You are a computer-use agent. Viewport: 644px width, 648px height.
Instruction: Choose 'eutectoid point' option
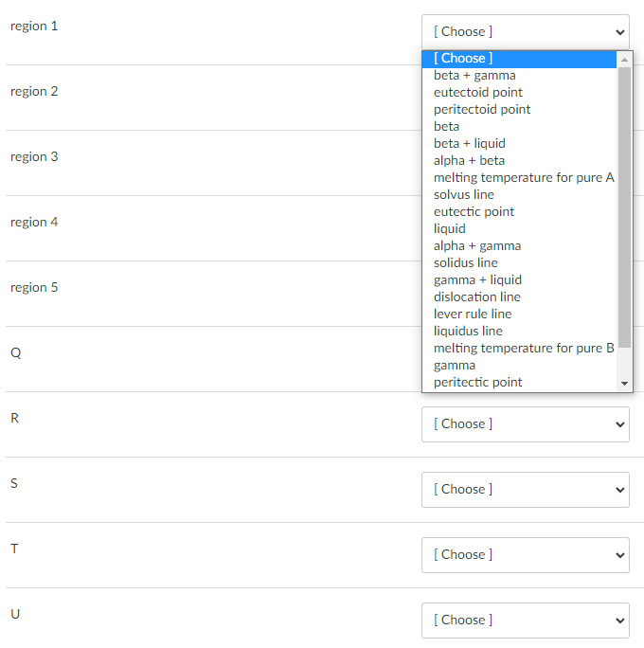[478, 92]
